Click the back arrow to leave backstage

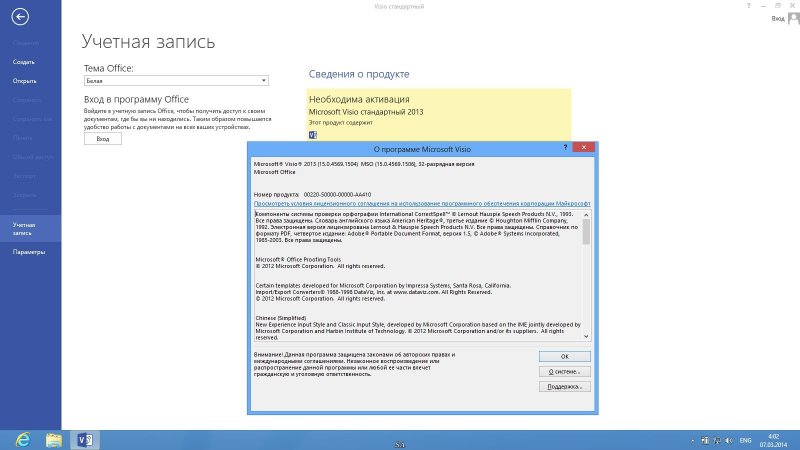[20, 17]
